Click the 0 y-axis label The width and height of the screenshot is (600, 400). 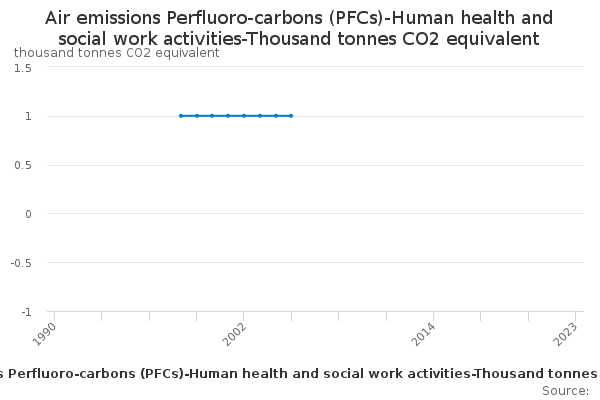[x=28, y=214]
